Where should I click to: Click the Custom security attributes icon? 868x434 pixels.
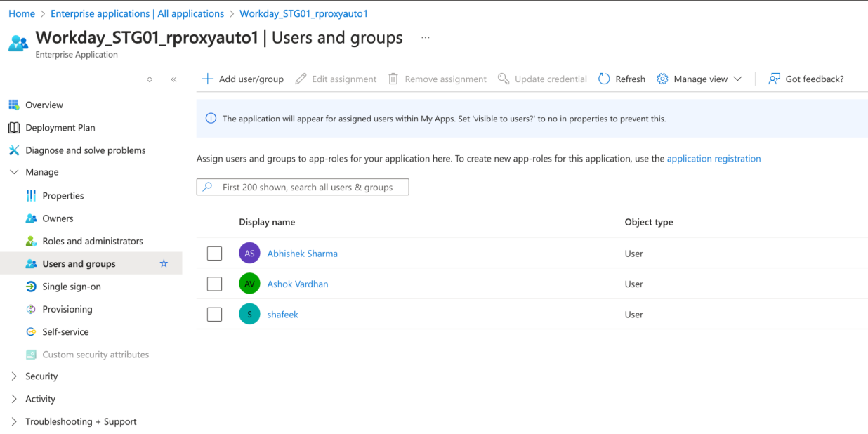[31, 355]
